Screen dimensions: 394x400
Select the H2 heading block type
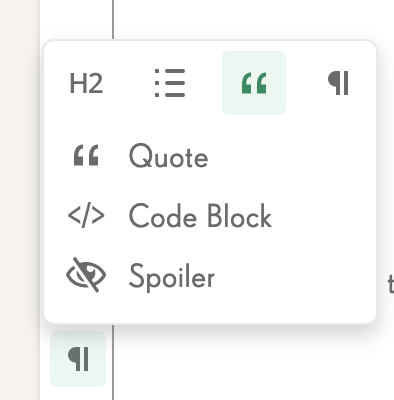click(86, 83)
